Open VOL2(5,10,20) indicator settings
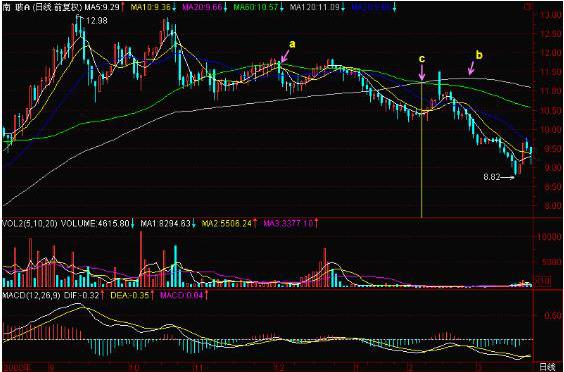This screenshot has width=564, height=372. [x=30, y=223]
